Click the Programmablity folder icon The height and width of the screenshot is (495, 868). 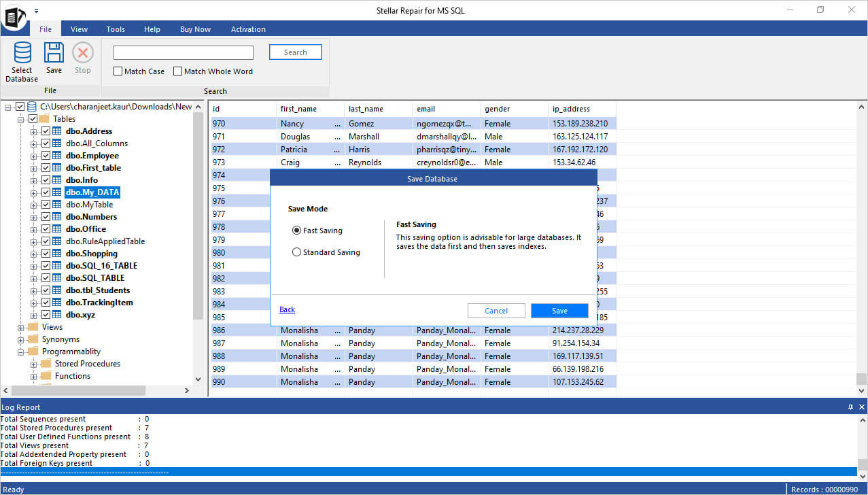[x=33, y=352]
